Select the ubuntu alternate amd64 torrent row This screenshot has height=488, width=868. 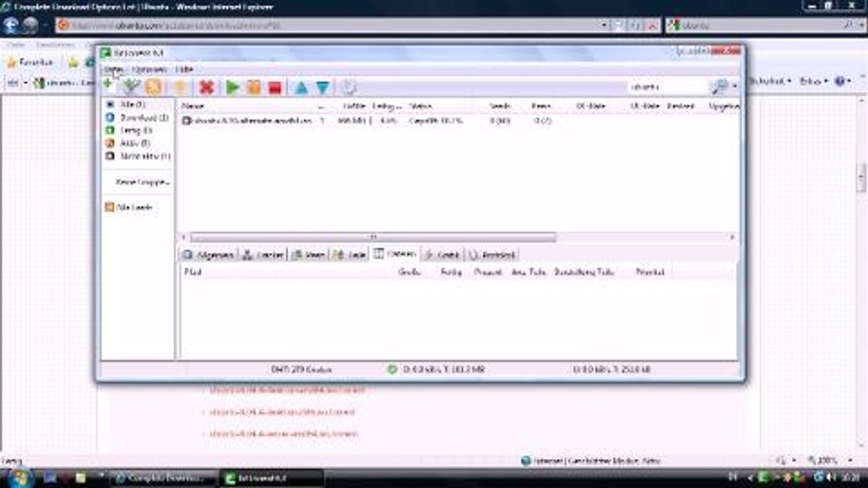(x=458, y=121)
